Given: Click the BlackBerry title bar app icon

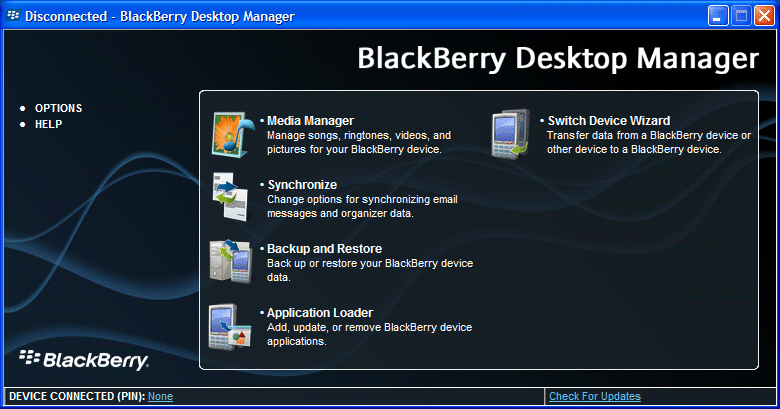Looking at the screenshot, I should tap(13, 16).
